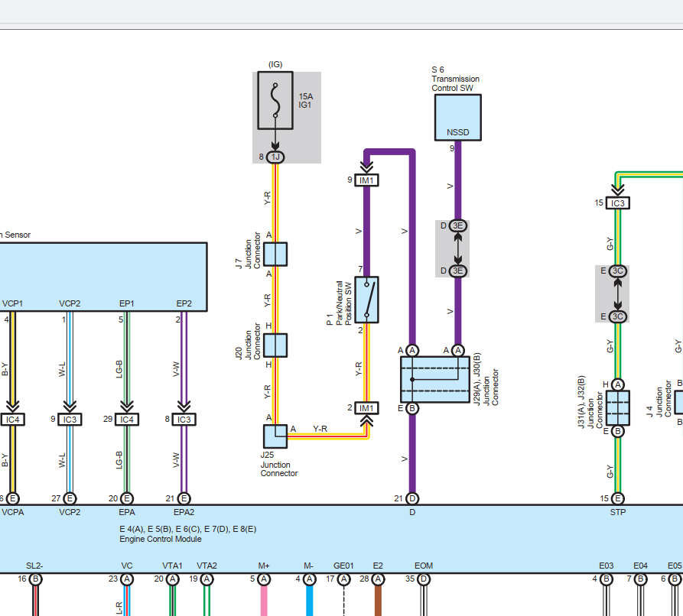Screen dimensions: 683x616
Task: Click the 15A IG1 fuse symbol
Action: coord(275,101)
